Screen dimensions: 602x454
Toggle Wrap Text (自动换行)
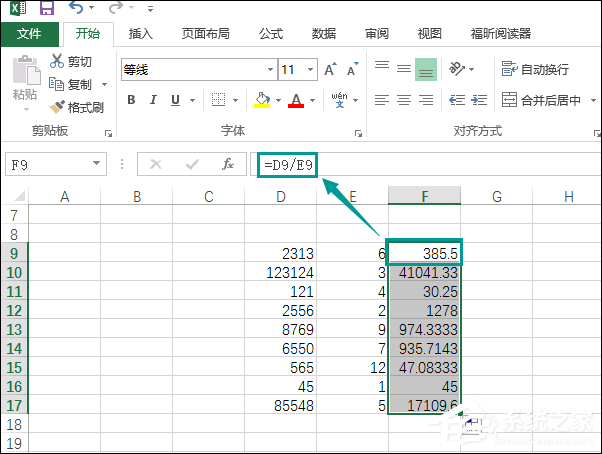(x=536, y=69)
